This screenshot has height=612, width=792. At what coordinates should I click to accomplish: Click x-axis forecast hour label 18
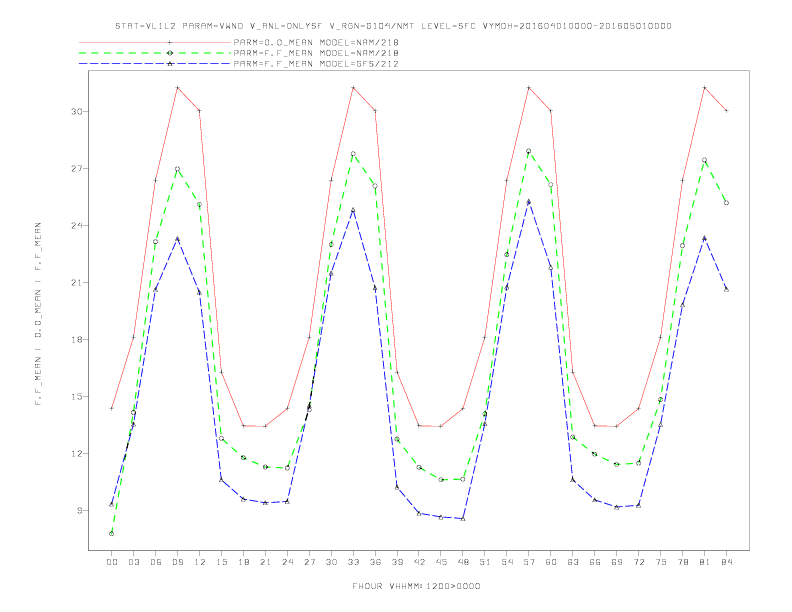click(x=243, y=562)
